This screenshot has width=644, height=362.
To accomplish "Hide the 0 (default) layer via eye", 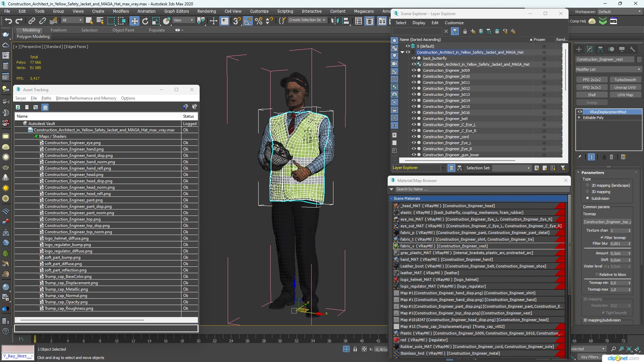I will pyautogui.click(x=408, y=46).
